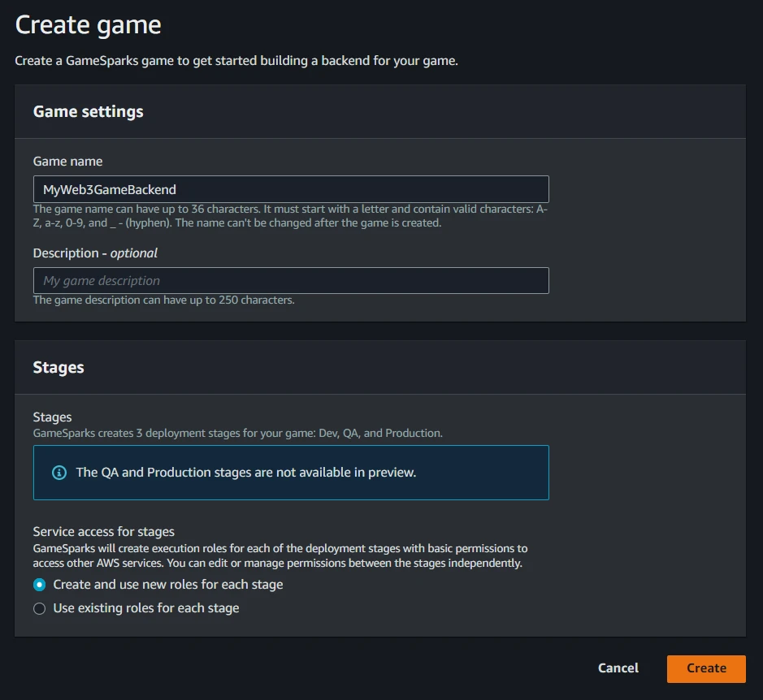Click the 36 characters naming rule hint
This screenshot has height=700, width=763.
point(290,216)
